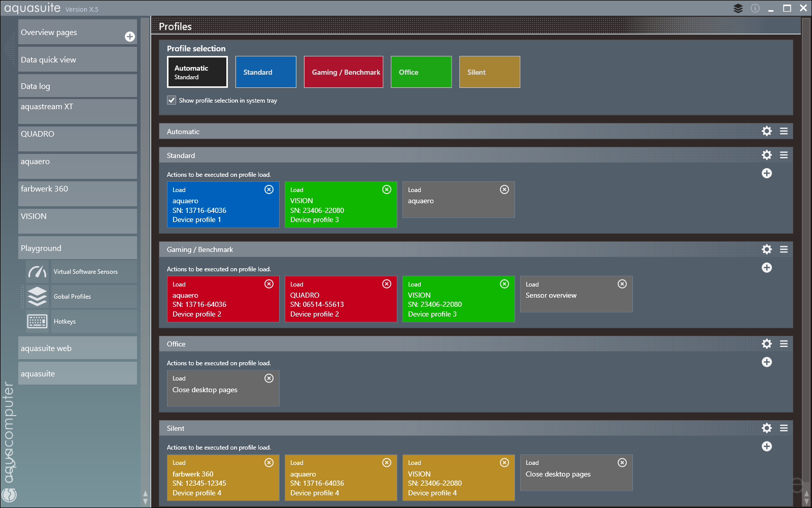Collapse the Silent profile section header
Image resolution: width=812 pixels, height=508 pixels.
(x=476, y=428)
